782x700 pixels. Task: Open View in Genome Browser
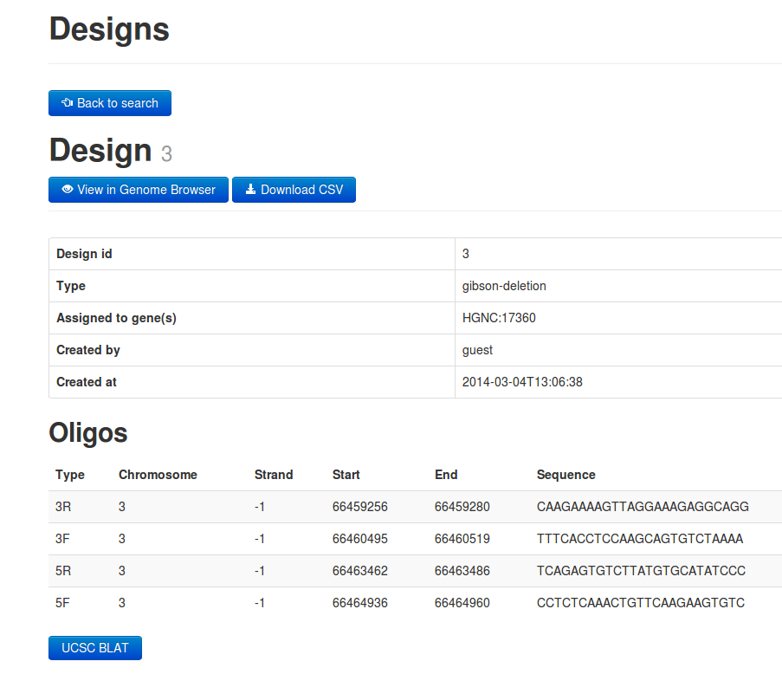(x=139, y=190)
